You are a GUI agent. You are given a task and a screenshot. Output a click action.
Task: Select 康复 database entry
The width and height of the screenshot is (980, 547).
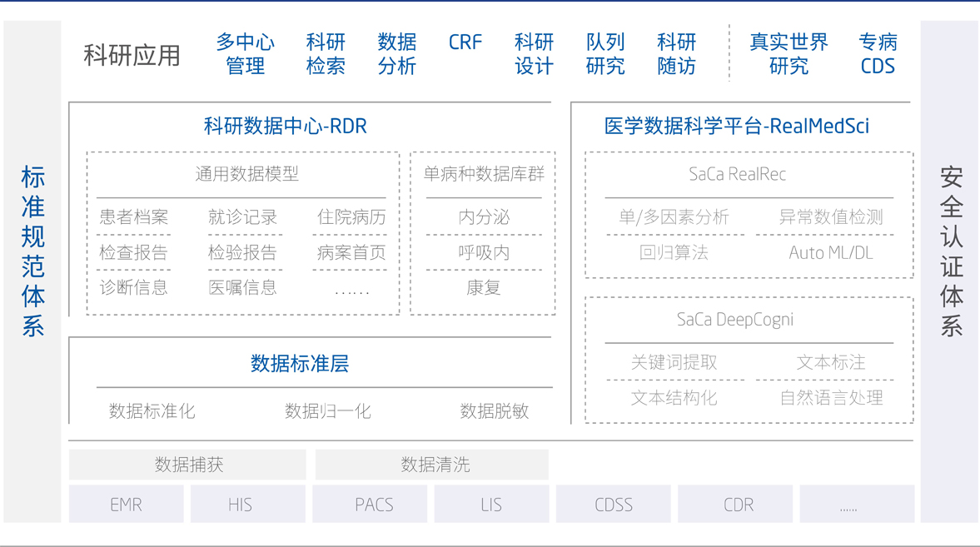(x=484, y=287)
